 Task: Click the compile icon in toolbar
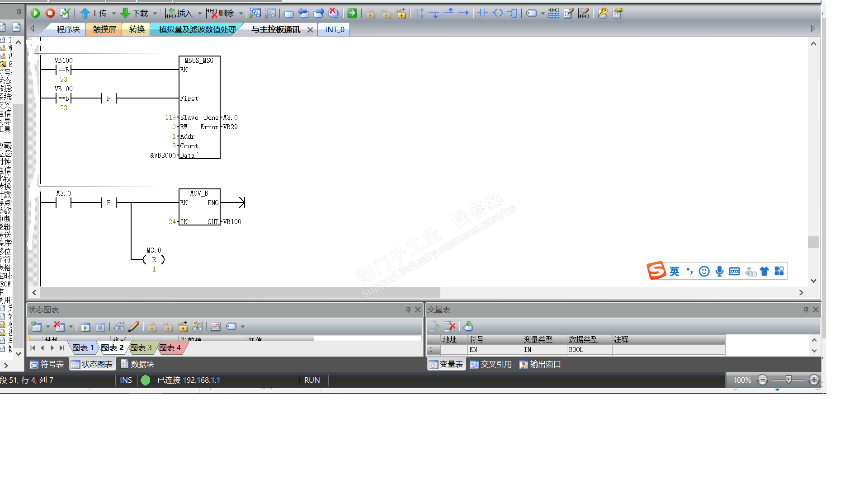tap(65, 13)
